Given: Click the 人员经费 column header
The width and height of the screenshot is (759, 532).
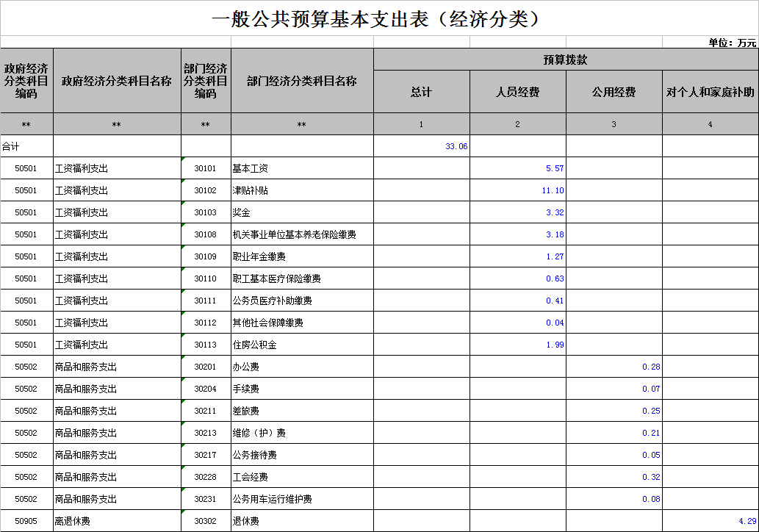Looking at the screenshot, I should click(517, 92).
